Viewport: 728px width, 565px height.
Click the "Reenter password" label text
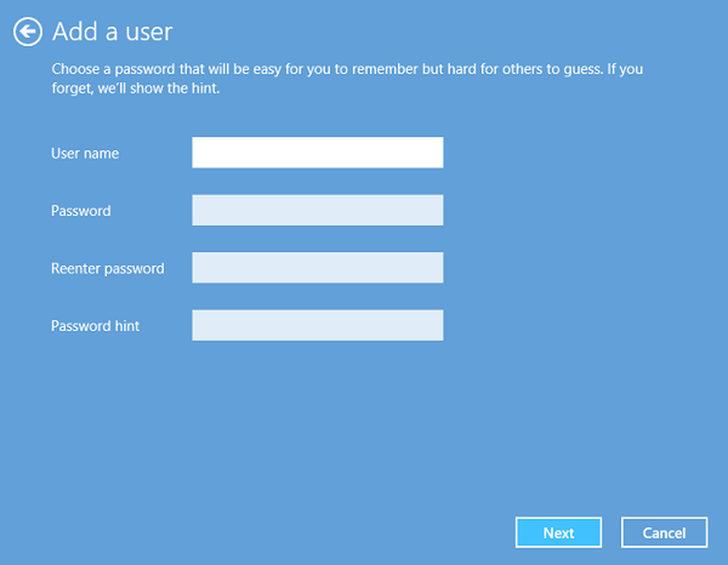(x=108, y=269)
